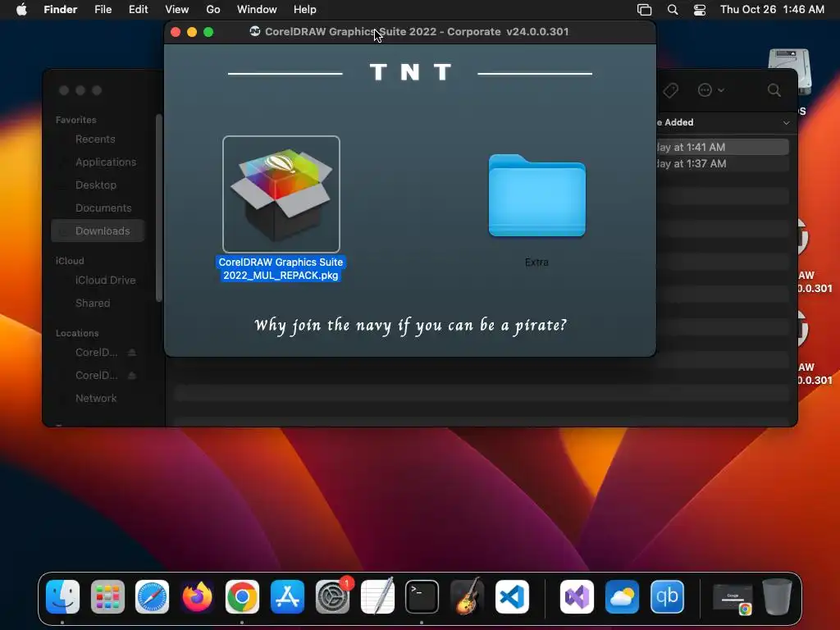Open Terminal from the Dock
Viewport: 840px width, 630px height.
click(x=422, y=596)
